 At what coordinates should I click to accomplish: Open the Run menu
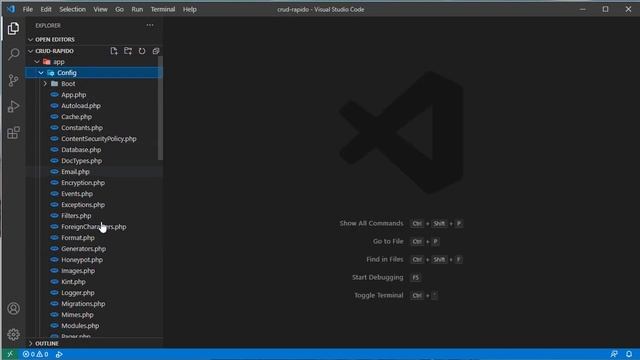[x=137, y=9]
